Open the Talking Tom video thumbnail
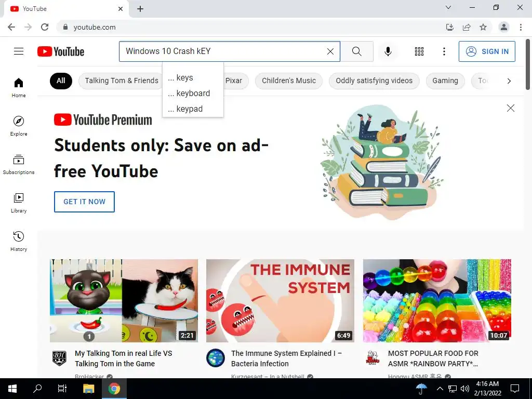The height and width of the screenshot is (399, 532). pos(124,301)
